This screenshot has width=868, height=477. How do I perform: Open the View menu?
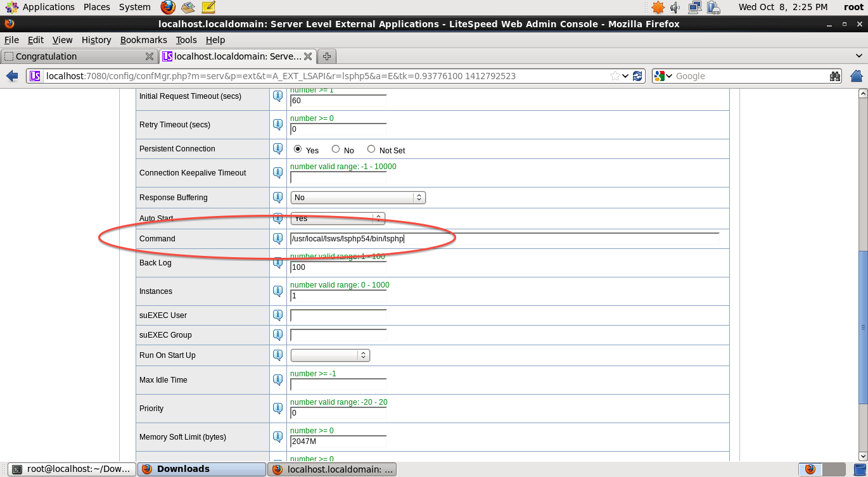coord(63,40)
